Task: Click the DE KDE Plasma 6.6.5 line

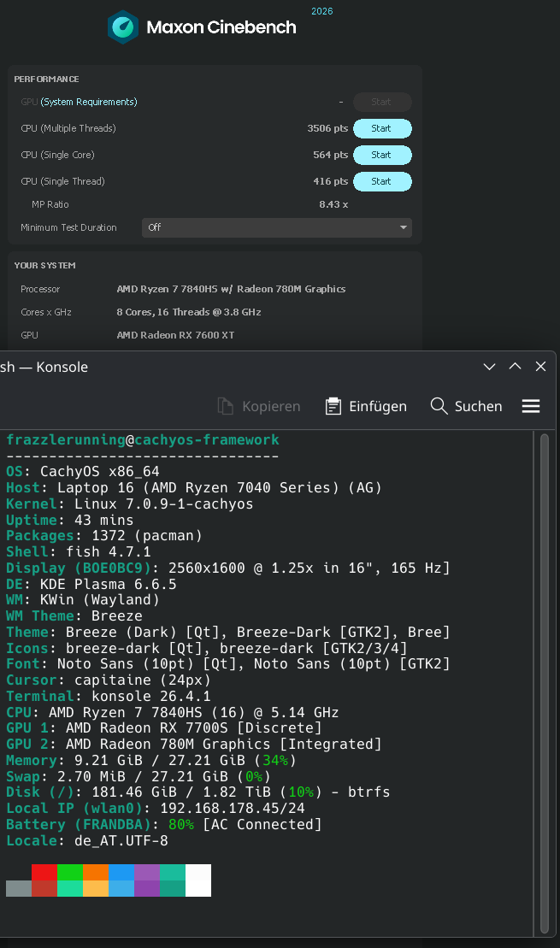Action: click(x=91, y=584)
